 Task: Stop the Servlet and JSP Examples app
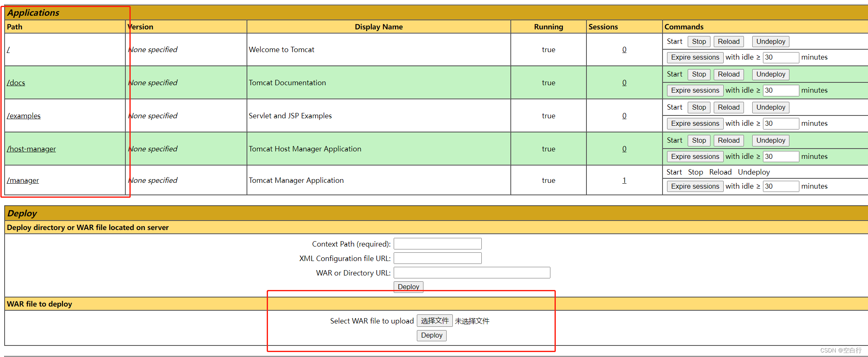click(x=699, y=107)
